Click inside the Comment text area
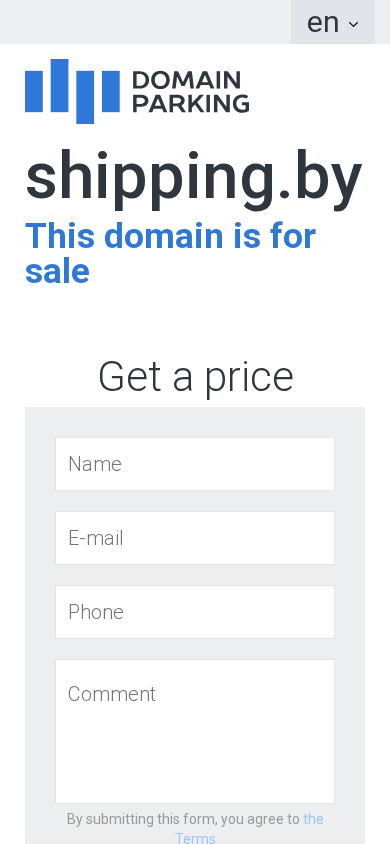Viewport: 390px width, 844px height. tap(195, 732)
